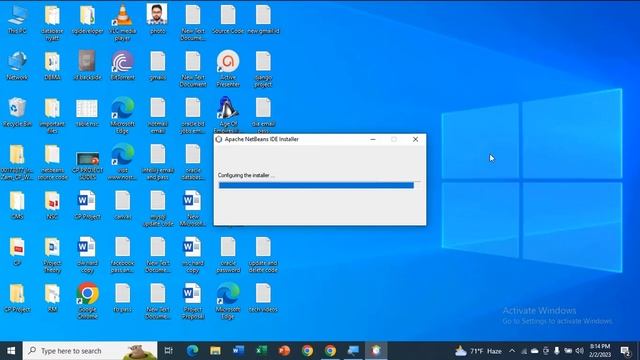This screenshot has height=360, width=640.
Task: Launch the BitTorrent desktop shortcut
Action: (122, 66)
